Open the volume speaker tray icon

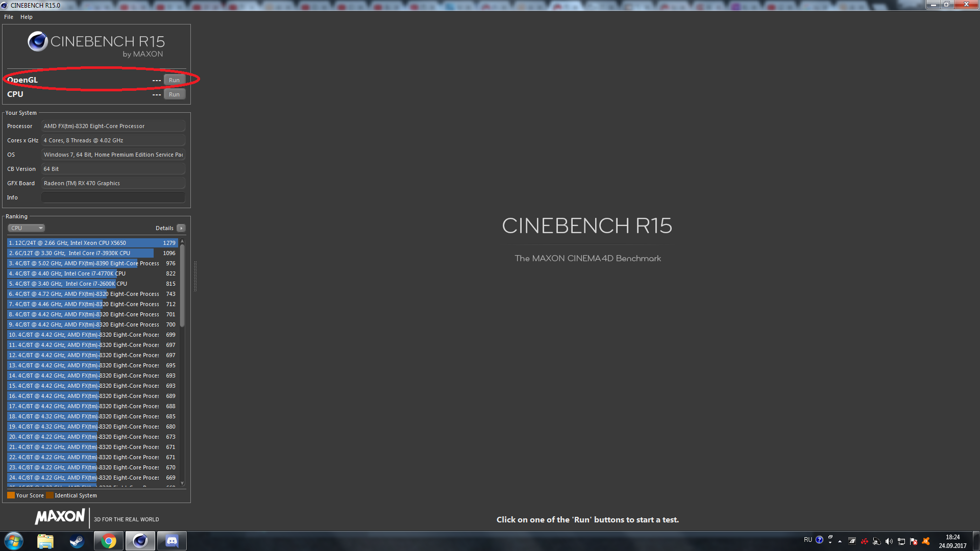tap(889, 541)
